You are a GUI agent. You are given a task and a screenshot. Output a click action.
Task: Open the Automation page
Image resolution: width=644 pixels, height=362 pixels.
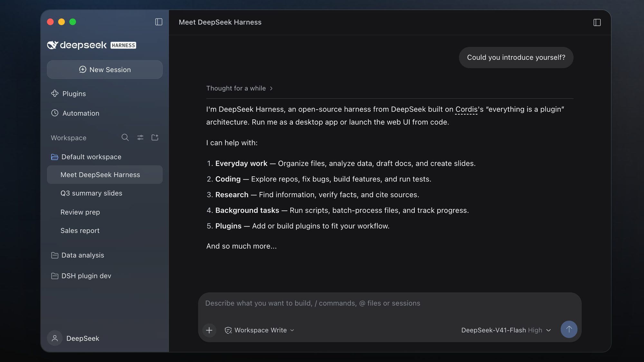(x=81, y=113)
